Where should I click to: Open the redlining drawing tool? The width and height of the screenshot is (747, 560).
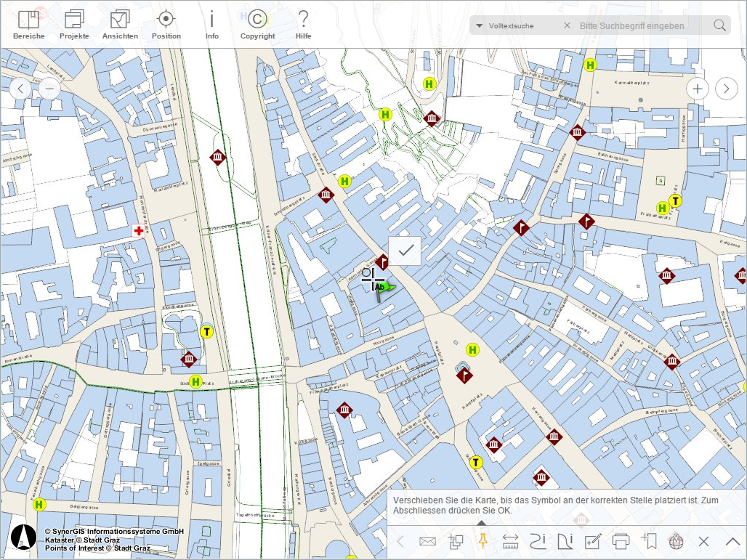point(594,541)
